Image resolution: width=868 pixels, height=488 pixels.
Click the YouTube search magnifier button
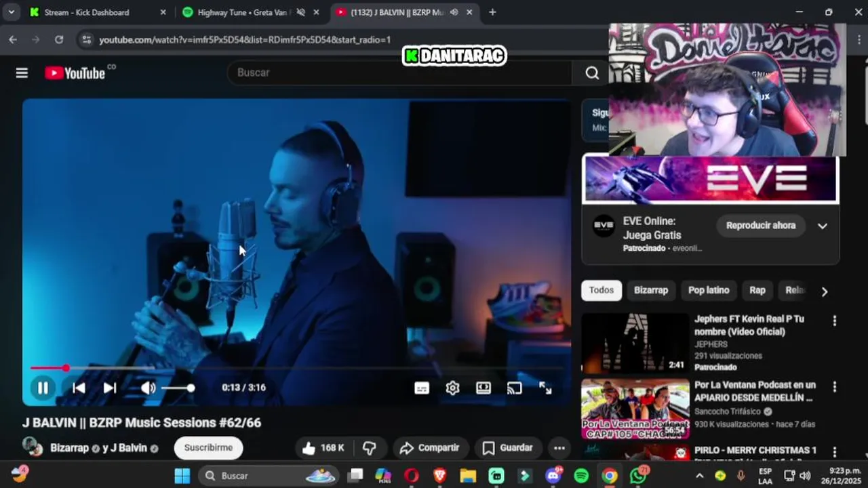[592, 73]
